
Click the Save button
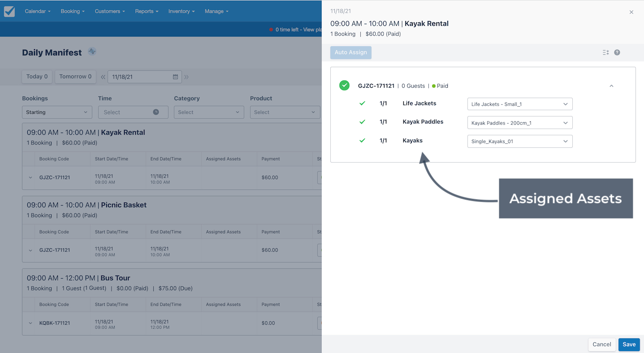pos(629,344)
